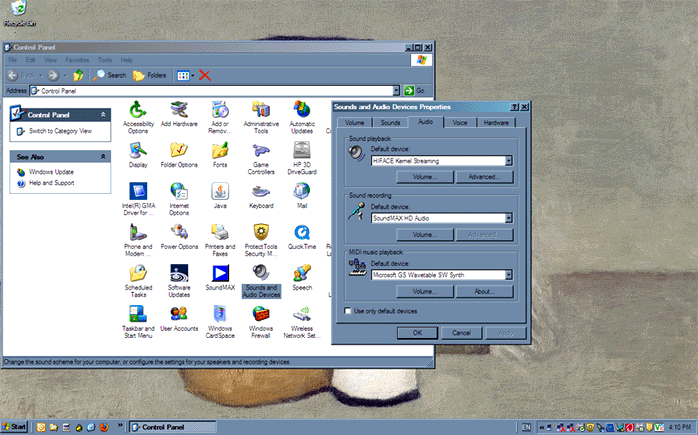This screenshot has width=698, height=435.
Task: Collapse the Control Panel side pane section
Action: point(103,115)
